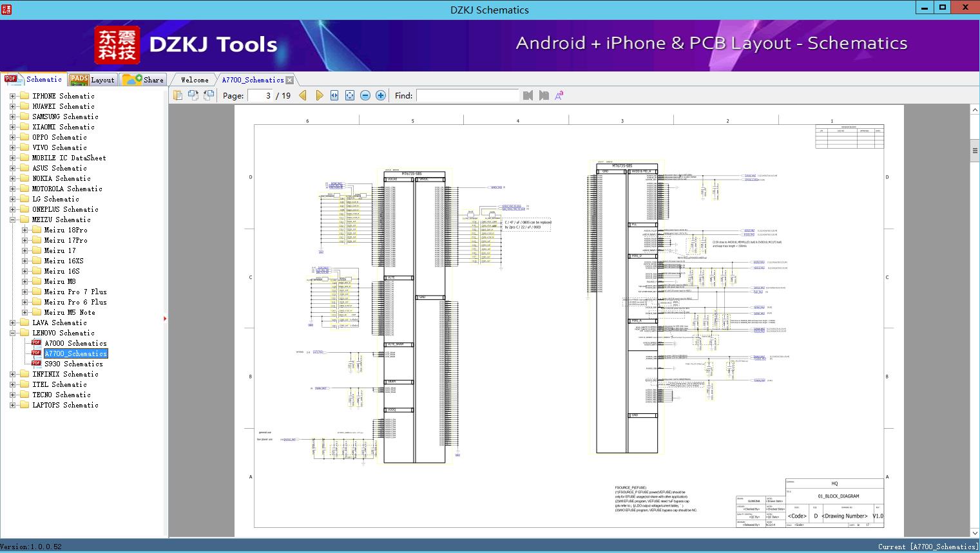980x553 pixels.
Task: Open the Welcome tab
Action: 195,80
